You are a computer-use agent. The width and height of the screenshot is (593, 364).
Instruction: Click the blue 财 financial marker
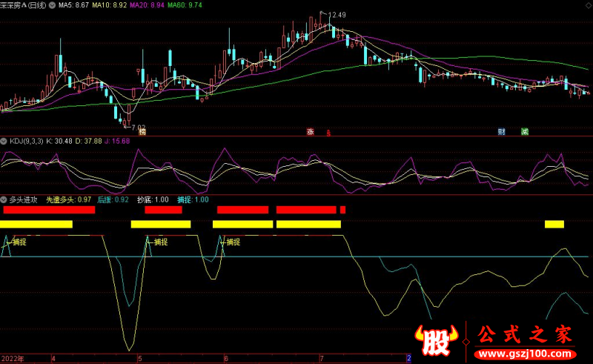501,131
